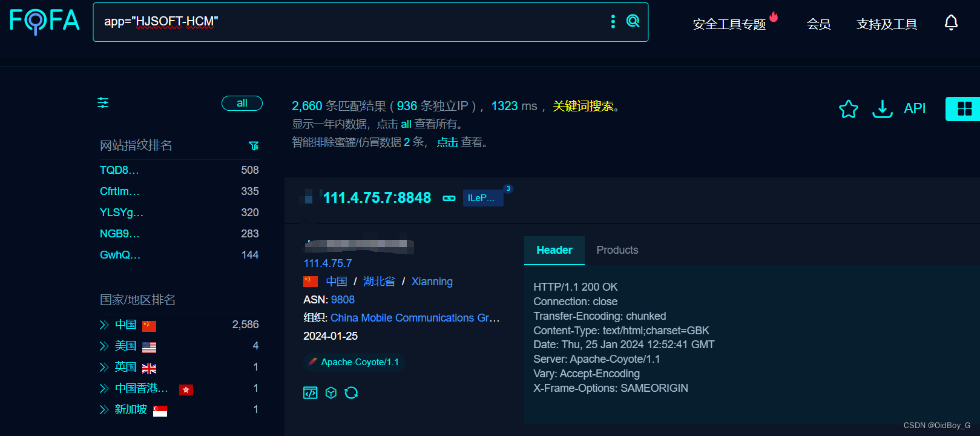Click the HTTP/1.1 200 OK header line

(576, 287)
